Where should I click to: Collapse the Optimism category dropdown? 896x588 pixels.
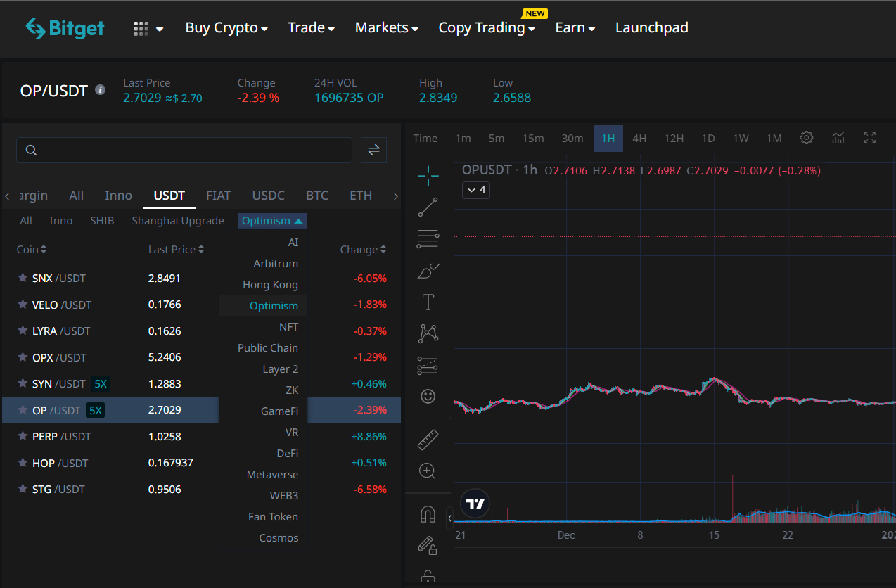(x=273, y=221)
